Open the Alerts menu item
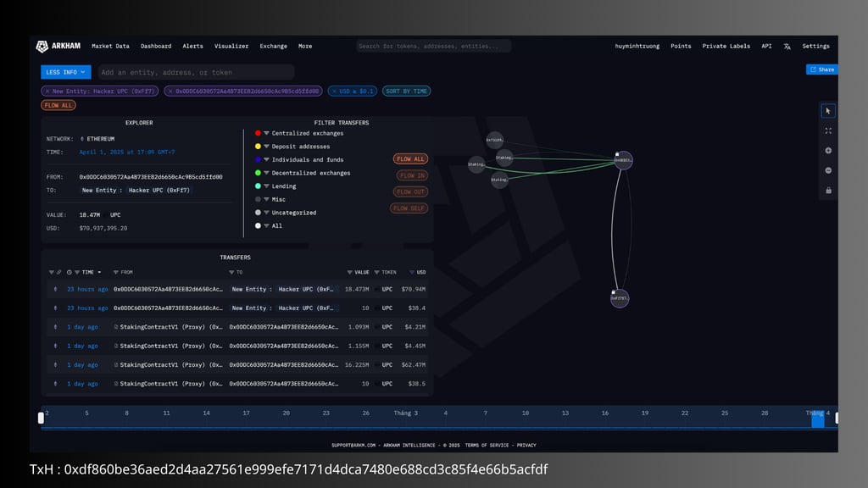868x488 pixels. click(x=192, y=47)
